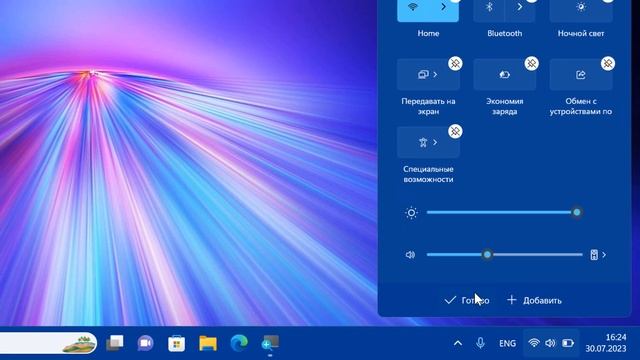This screenshot has height=360, width=640.
Task: Unpin the Обмен с устройствами tile
Action: click(608, 64)
